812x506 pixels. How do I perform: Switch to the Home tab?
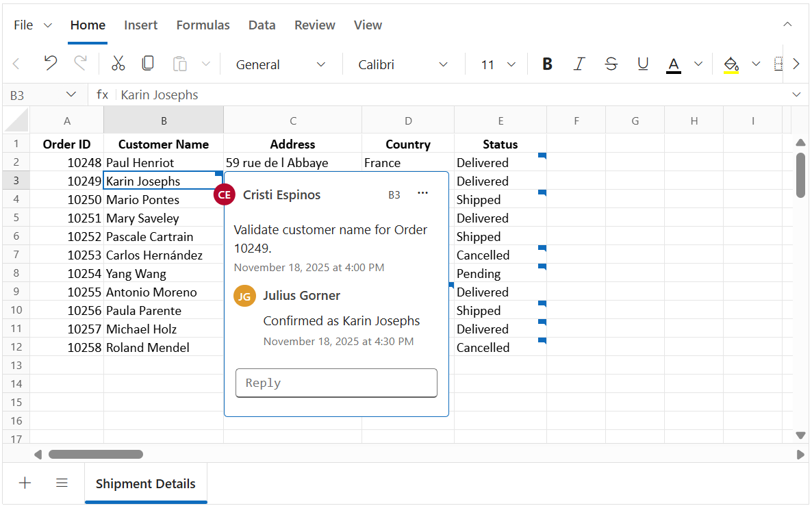click(x=88, y=25)
